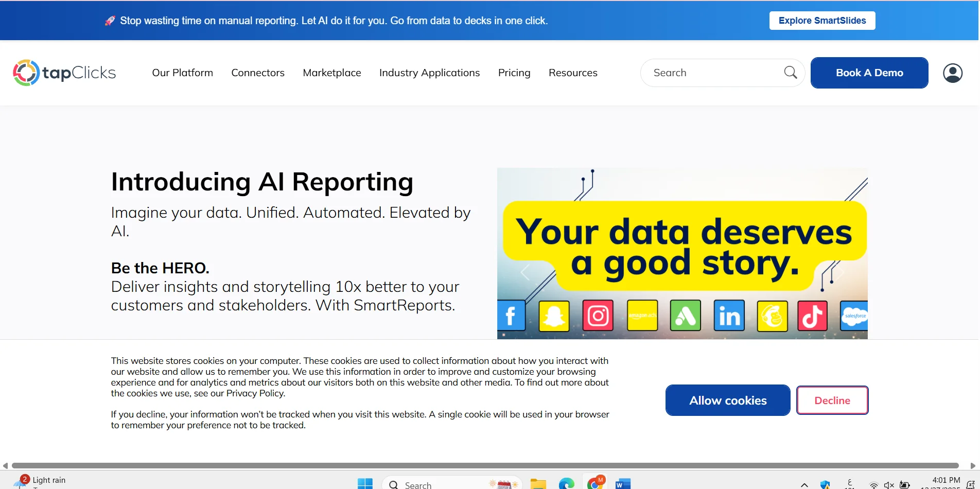Open the user account profile icon
This screenshot has width=980, height=489.
tap(952, 73)
